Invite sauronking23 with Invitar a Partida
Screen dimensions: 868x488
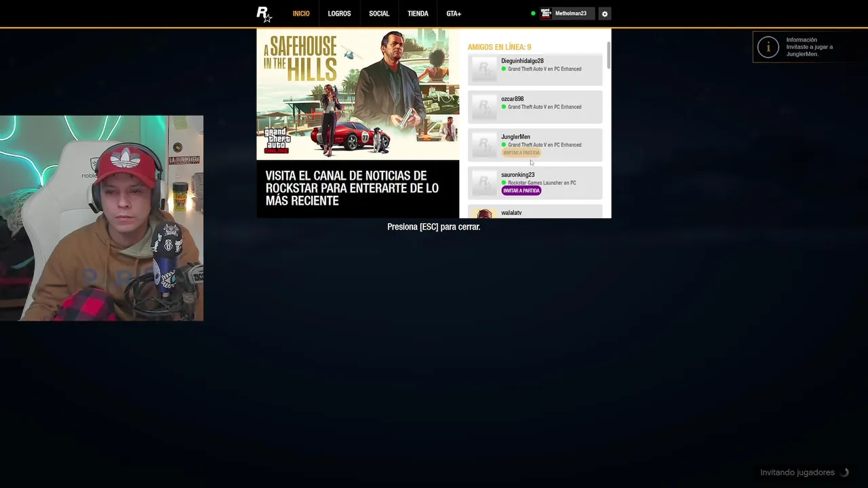[521, 190]
